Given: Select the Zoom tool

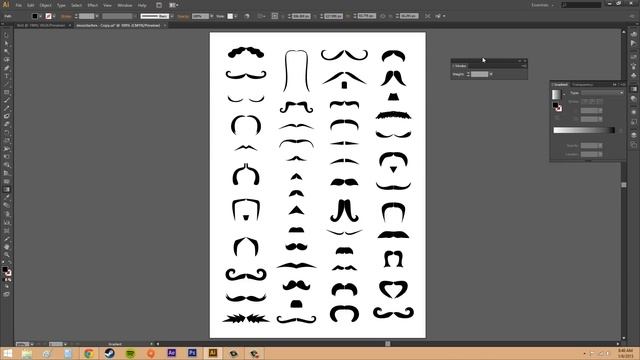Looking at the screenshot, I should [x=6, y=255].
